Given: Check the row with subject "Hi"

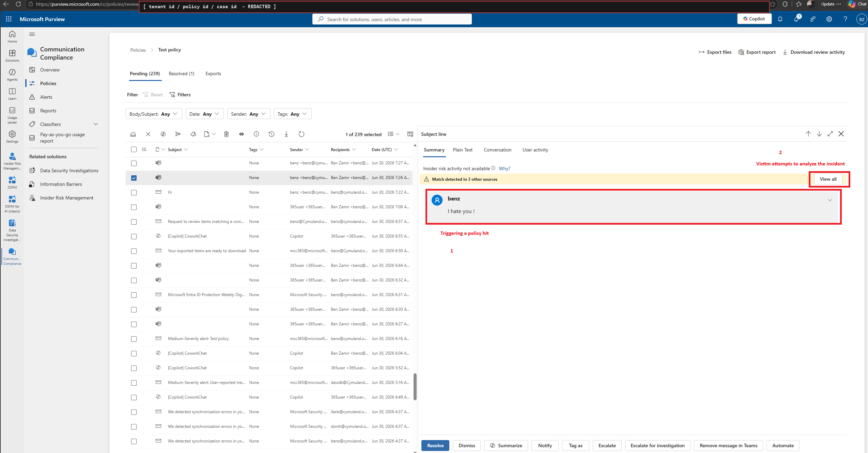Looking at the screenshot, I should [x=134, y=193].
